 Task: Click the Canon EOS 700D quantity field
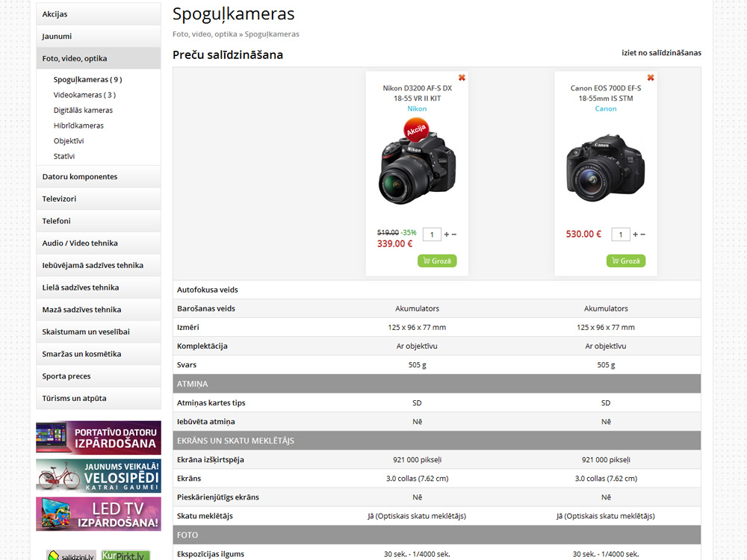point(620,234)
